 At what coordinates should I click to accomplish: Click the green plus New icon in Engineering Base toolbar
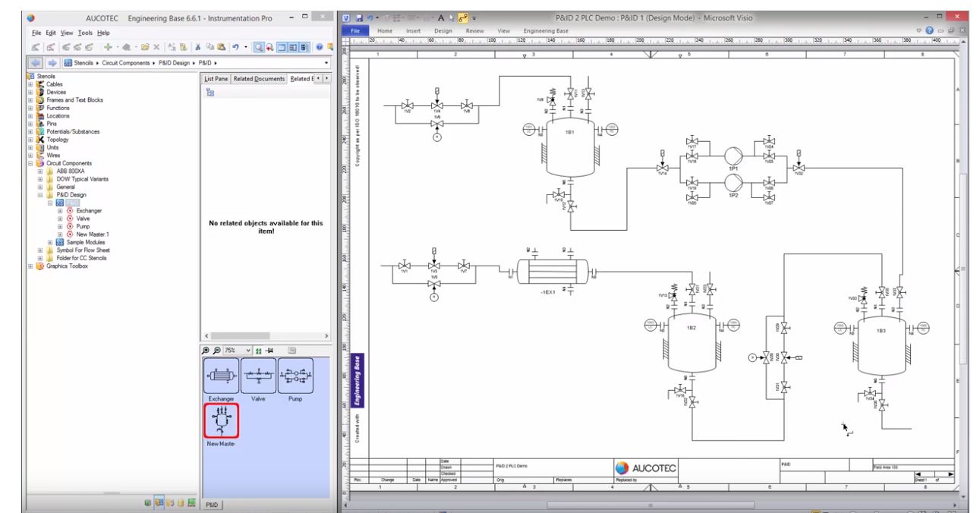coord(109,47)
